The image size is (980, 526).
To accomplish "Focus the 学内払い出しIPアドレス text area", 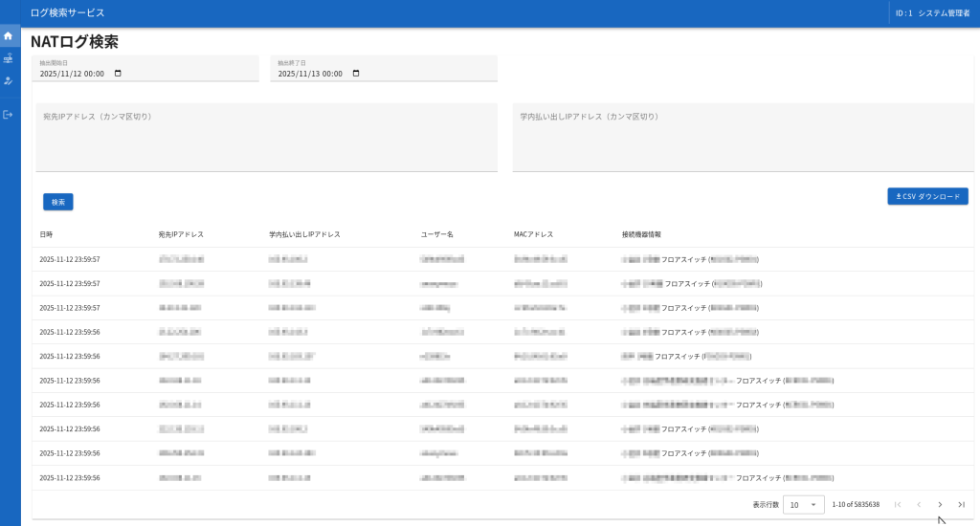I will click(x=743, y=137).
